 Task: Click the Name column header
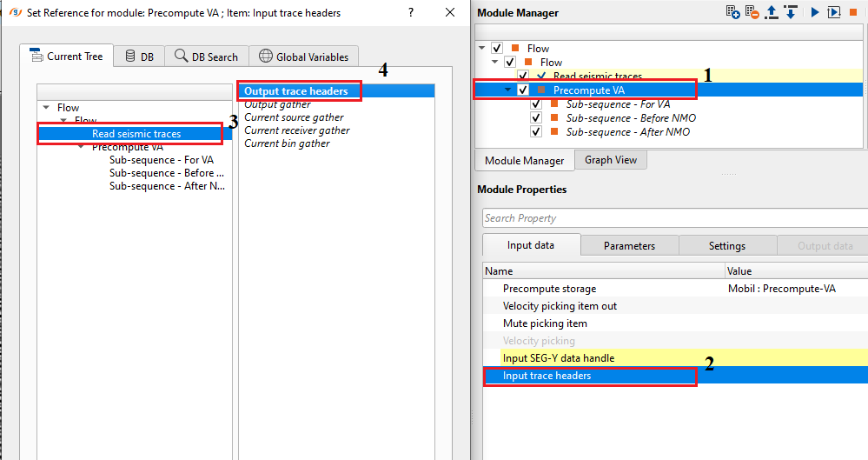coord(603,271)
